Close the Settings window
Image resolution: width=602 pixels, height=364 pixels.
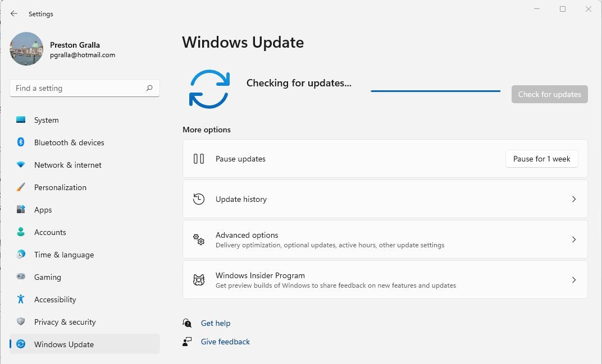588,9
